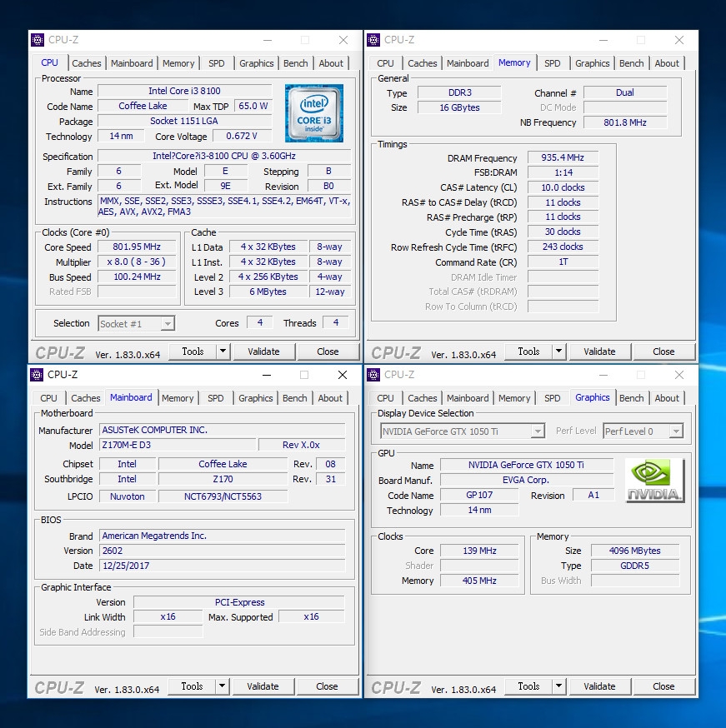Click Close button in CPU window
The height and width of the screenshot is (728, 726).
click(x=328, y=352)
